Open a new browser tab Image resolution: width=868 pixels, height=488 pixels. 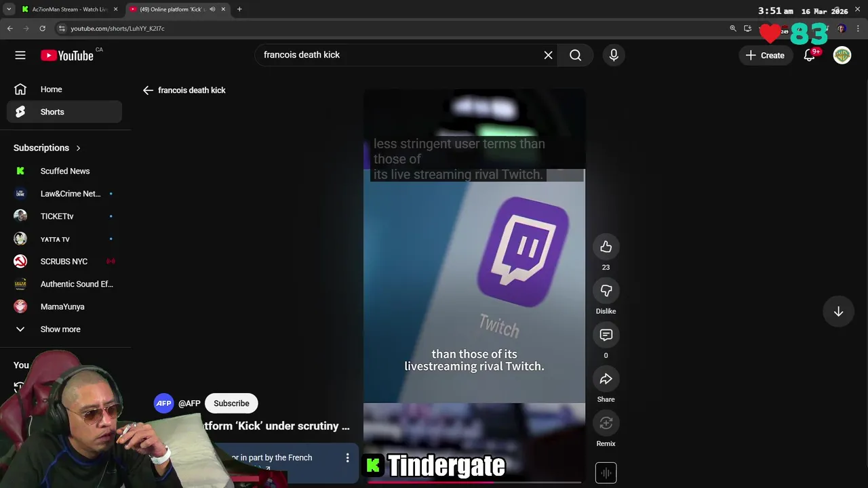click(239, 9)
